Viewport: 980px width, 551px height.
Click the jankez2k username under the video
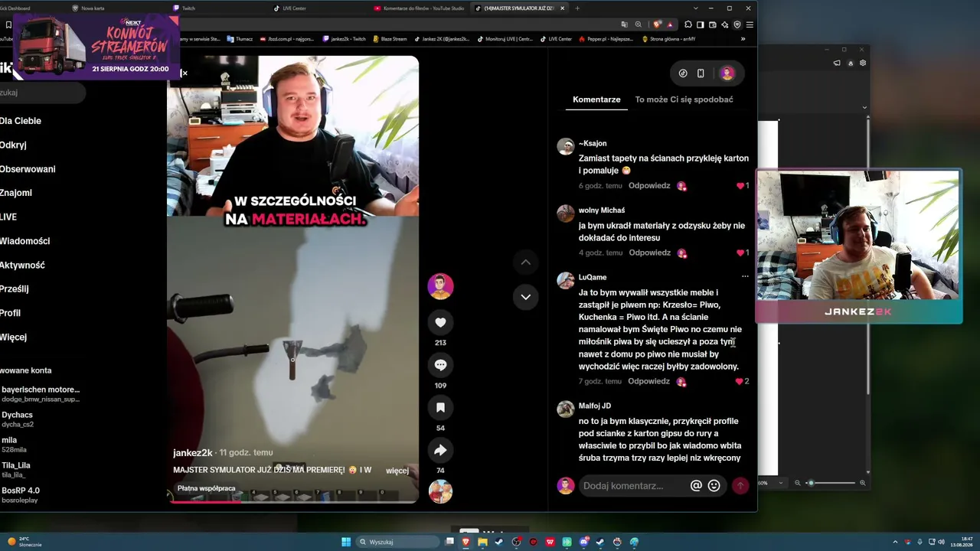pos(193,452)
